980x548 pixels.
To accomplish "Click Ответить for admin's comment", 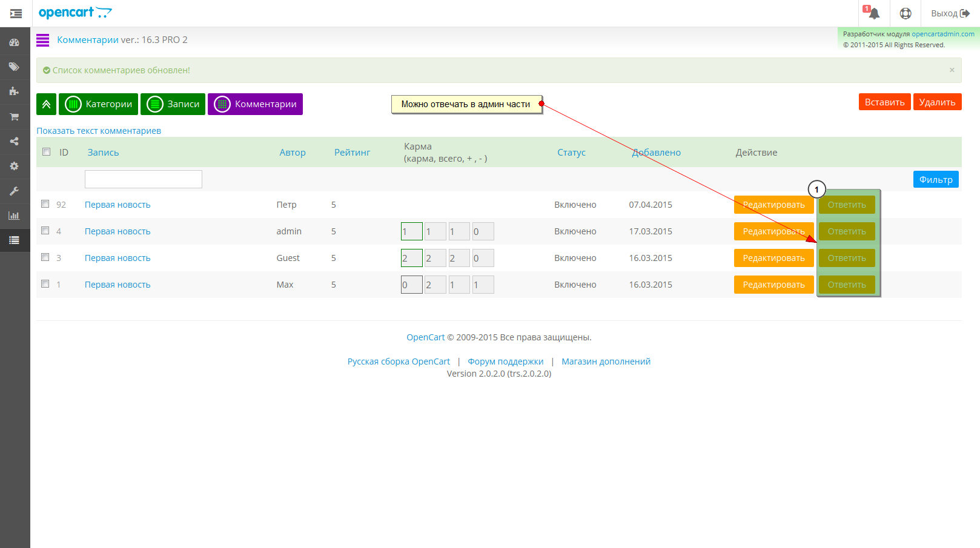I will [847, 231].
